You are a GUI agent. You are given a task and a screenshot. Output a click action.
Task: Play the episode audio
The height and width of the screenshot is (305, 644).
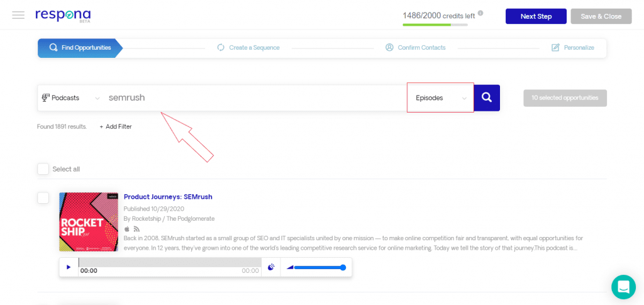point(69,267)
